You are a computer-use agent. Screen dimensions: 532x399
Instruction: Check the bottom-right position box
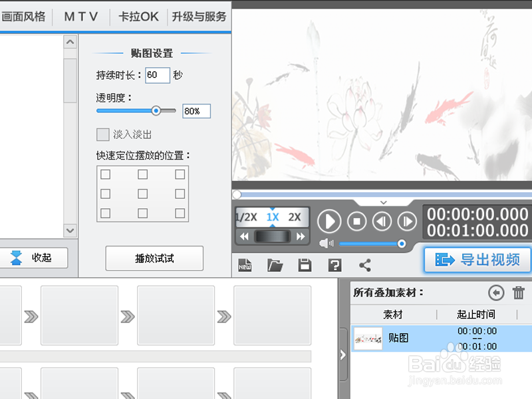[180, 213]
